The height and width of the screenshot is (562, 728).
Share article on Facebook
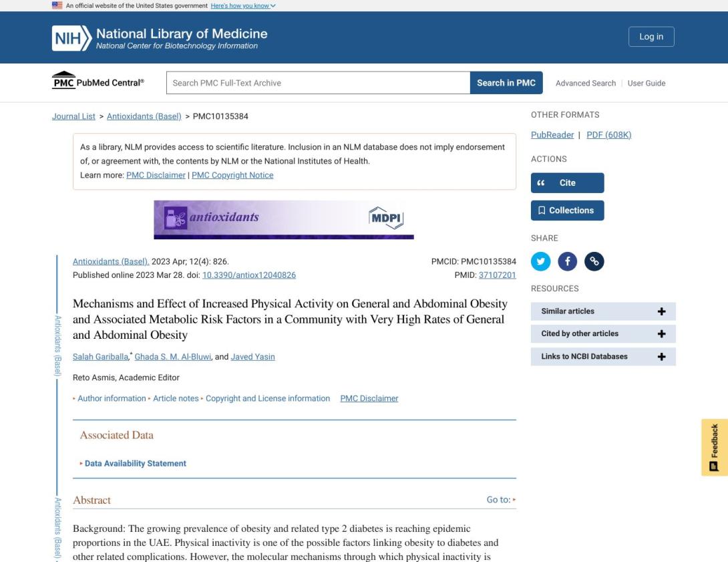click(567, 261)
